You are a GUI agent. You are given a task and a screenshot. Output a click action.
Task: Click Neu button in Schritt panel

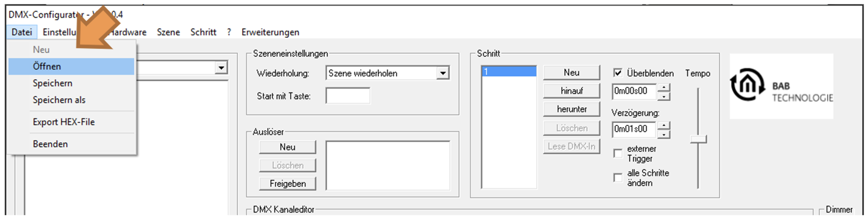(572, 72)
